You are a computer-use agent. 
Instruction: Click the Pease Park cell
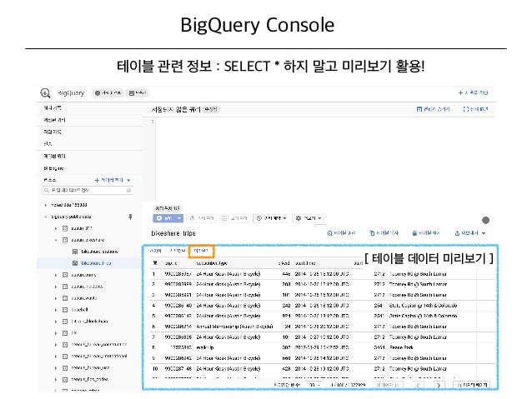point(402,348)
